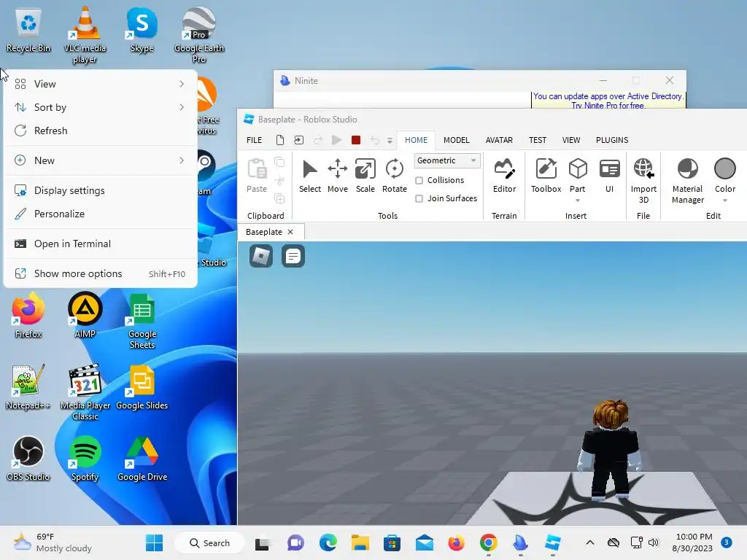This screenshot has width=747, height=560.
Task: Enable the Join Surfaces checkbox
Action: click(419, 198)
